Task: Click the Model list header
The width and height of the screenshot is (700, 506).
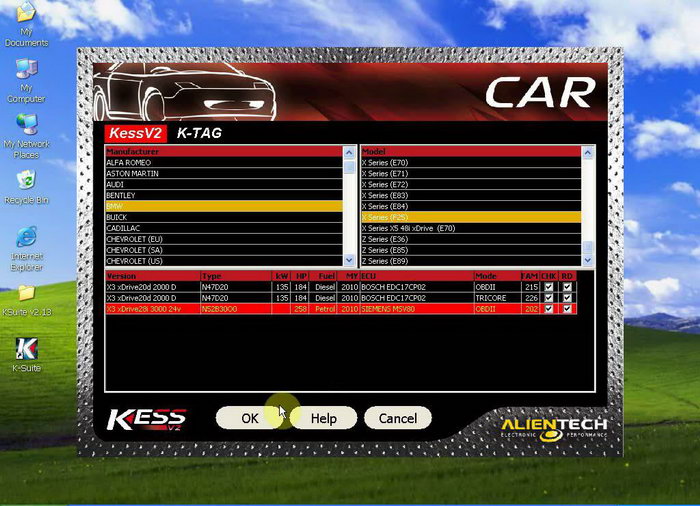Action: (471, 151)
